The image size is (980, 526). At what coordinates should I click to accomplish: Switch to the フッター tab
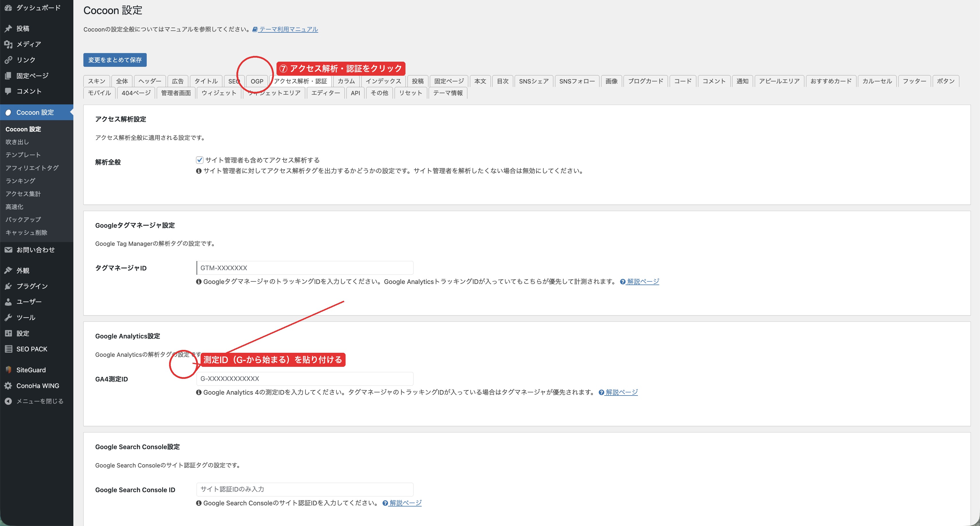tap(915, 81)
